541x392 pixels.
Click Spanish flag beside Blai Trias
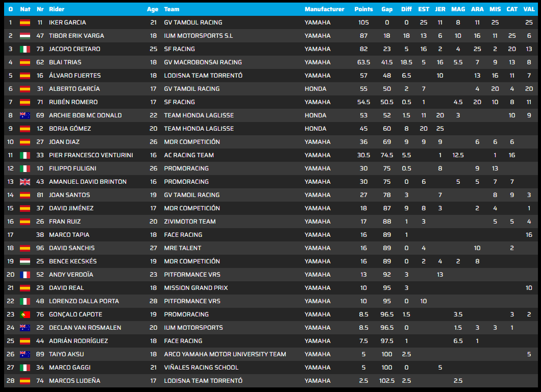coord(25,62)
